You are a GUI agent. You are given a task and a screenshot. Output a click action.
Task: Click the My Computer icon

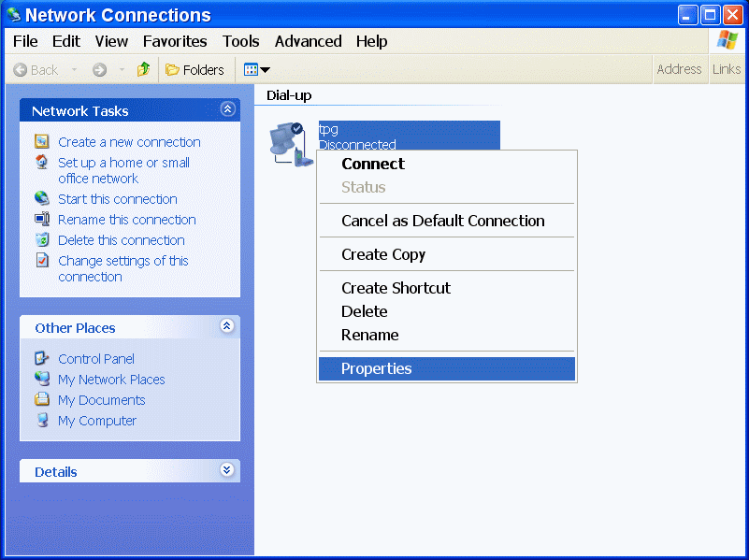pyautogui.click(x=42, y=420)
